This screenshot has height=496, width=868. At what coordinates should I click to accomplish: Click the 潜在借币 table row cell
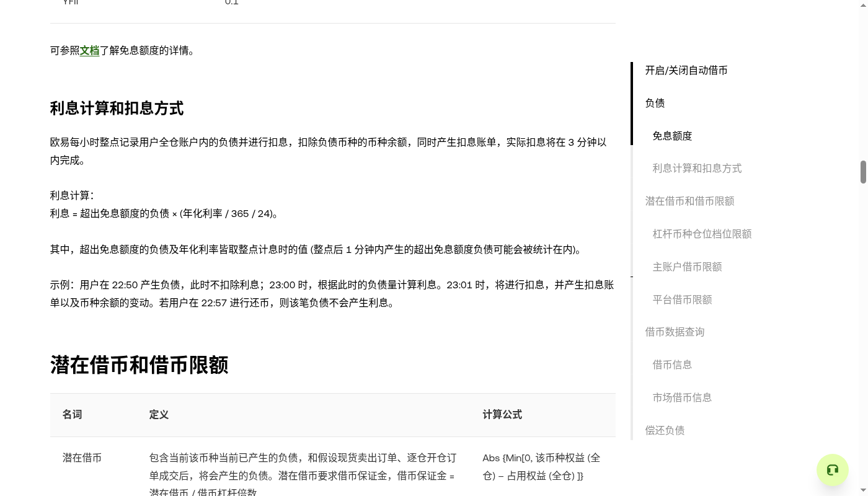tap(82, 458)
